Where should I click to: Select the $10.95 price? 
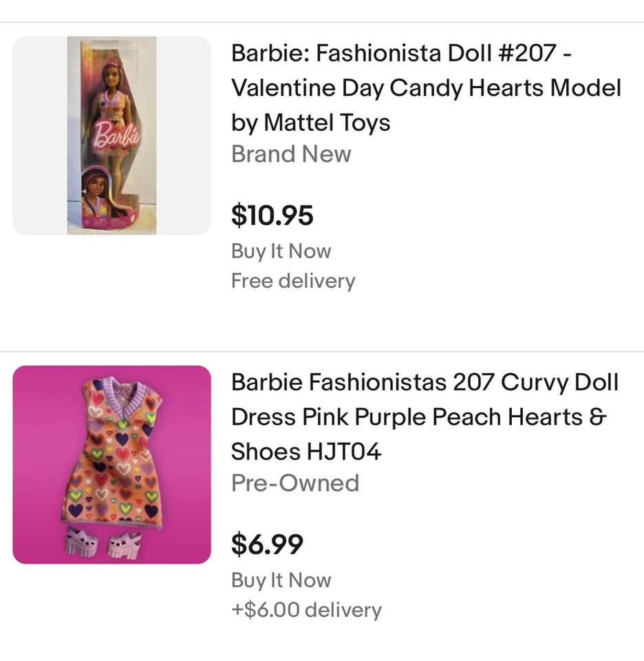tap(272, 216)
